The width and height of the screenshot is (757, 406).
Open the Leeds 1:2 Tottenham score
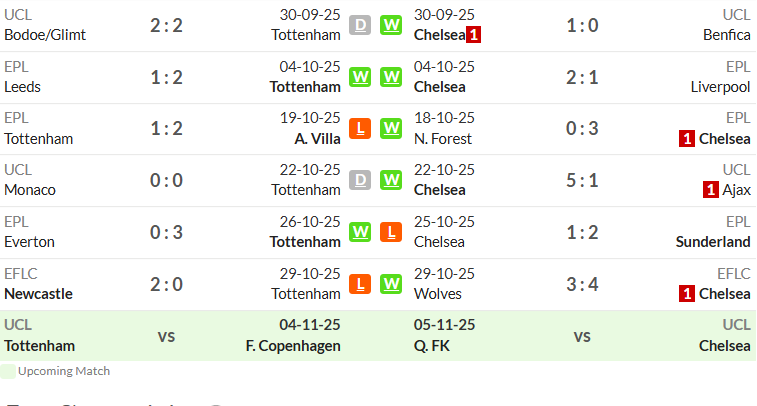[167, 77]
